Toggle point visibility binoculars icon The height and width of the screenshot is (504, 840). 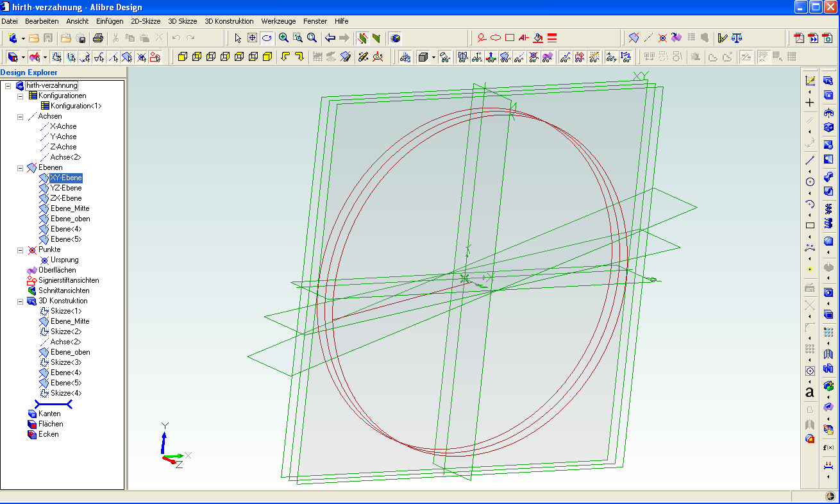533,57
